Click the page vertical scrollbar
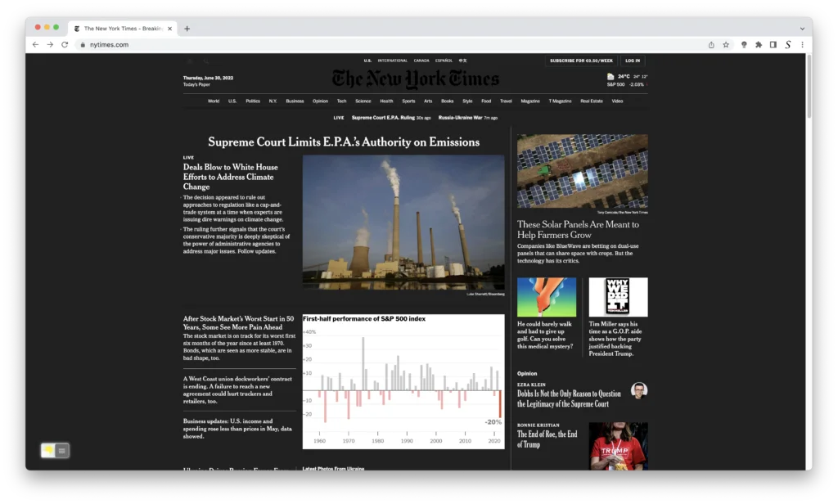The height and width of the screenshot is (504, 838). pyautogui.click(x=809, y=86)
